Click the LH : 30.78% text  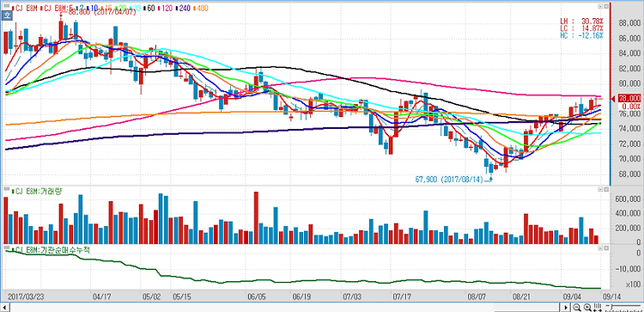pyautogui.click(x=582, y=21)
